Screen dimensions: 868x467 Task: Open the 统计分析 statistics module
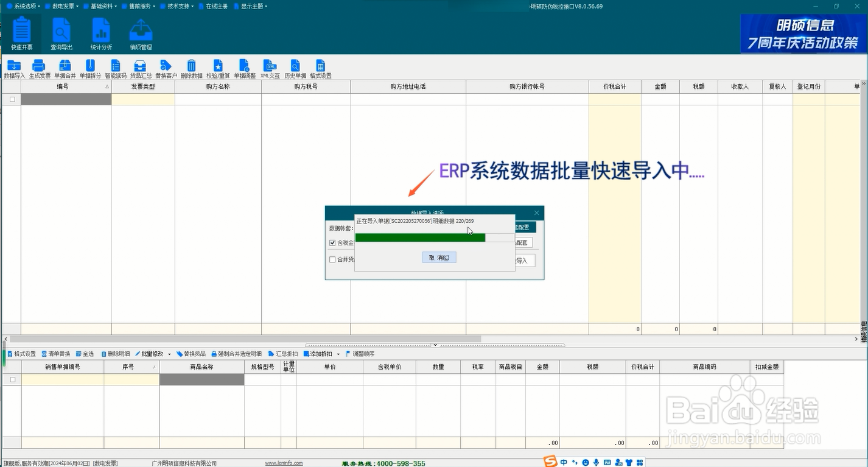pos(101,33)
